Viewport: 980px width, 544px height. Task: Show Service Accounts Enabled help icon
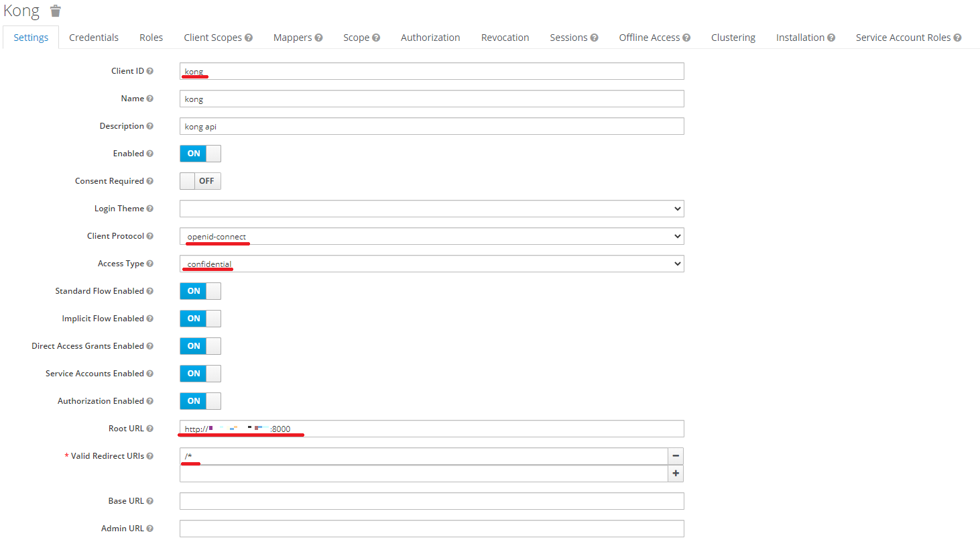click(x=150, y=374)
